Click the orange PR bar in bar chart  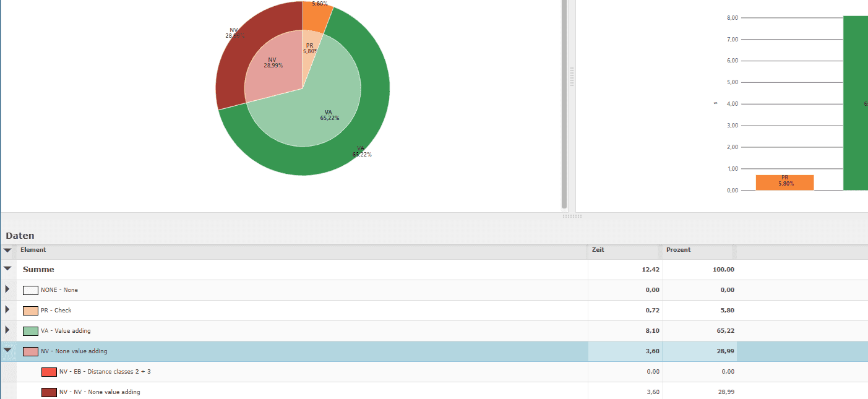(x=784, y=182)
